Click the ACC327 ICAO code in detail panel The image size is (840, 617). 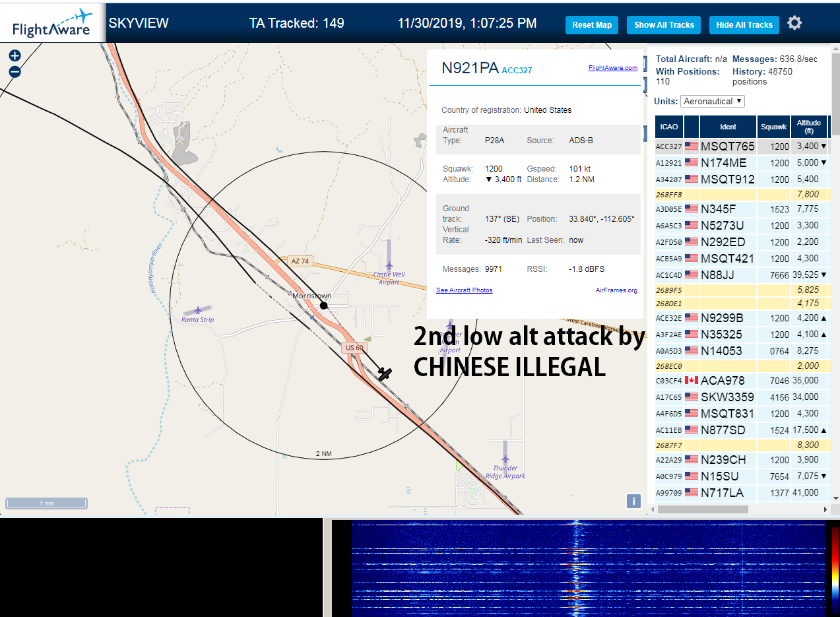click(x=517, y=70)
